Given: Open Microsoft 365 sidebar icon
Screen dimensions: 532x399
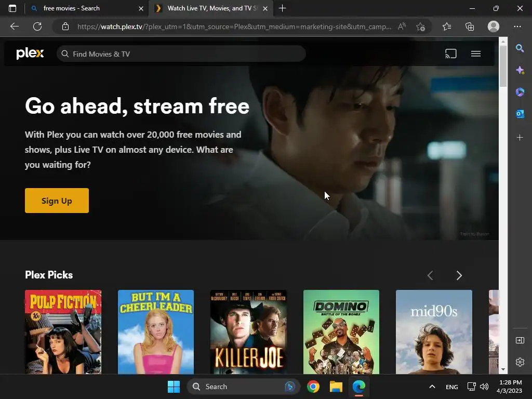Looking at the screenshot, I should pos(520,92).
